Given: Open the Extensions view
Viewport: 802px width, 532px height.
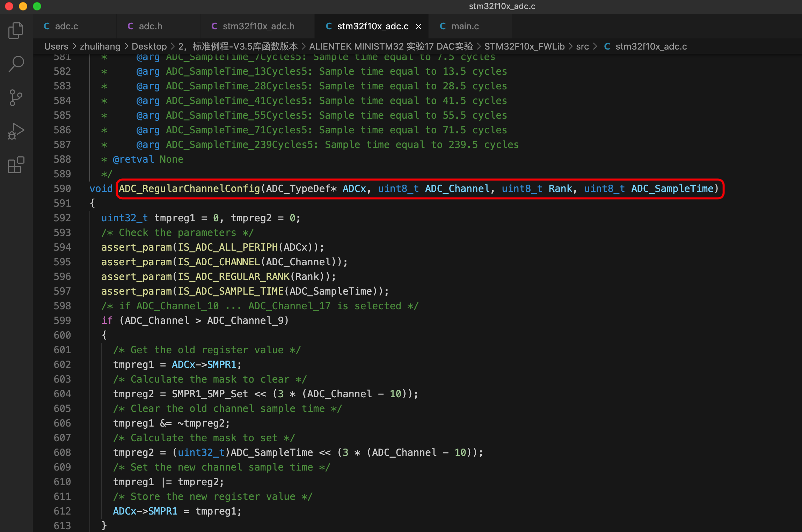Looking at the screenshot, I should pos(16,165).
